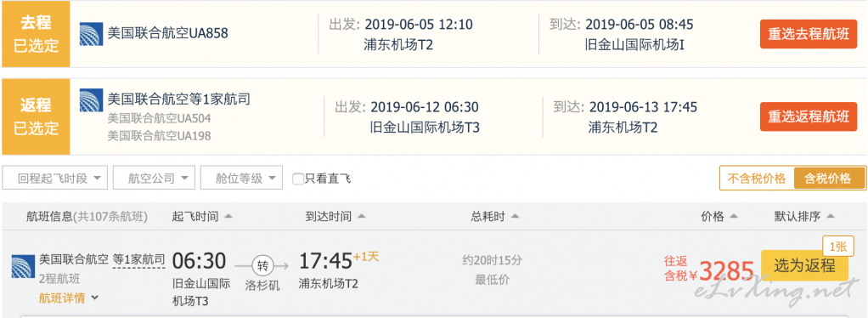Tick the 只看直飞 checkbox

coord(298,179)
